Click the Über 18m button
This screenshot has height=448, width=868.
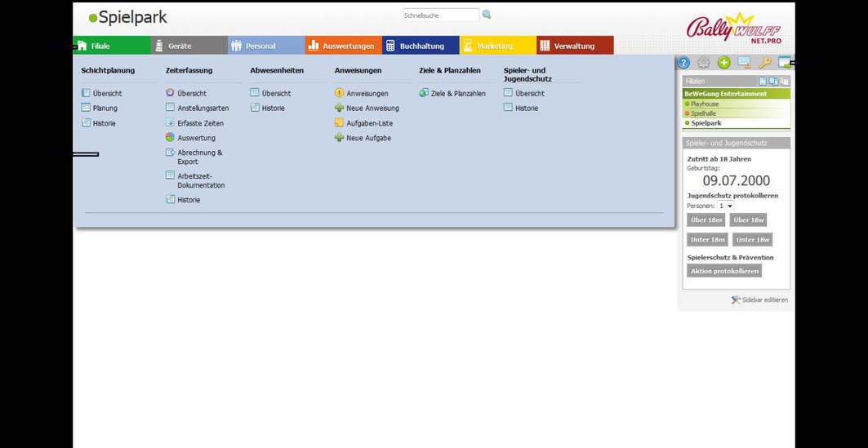click(707, 220)
